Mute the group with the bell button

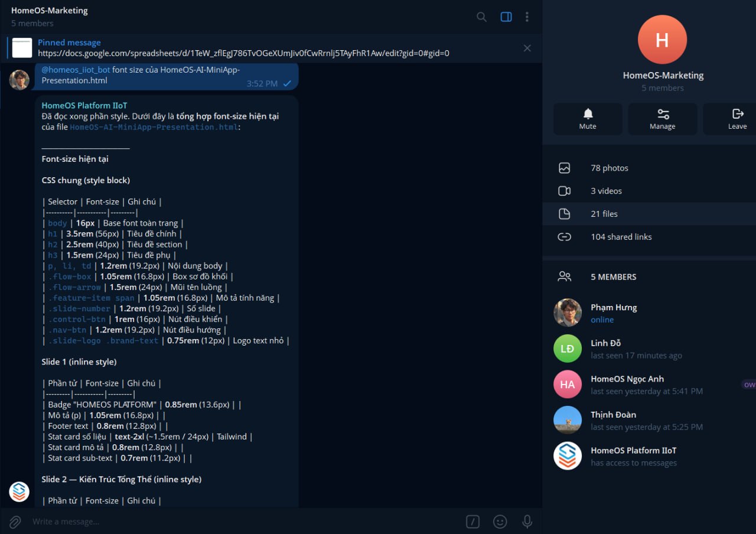click(x=588, y=119)
